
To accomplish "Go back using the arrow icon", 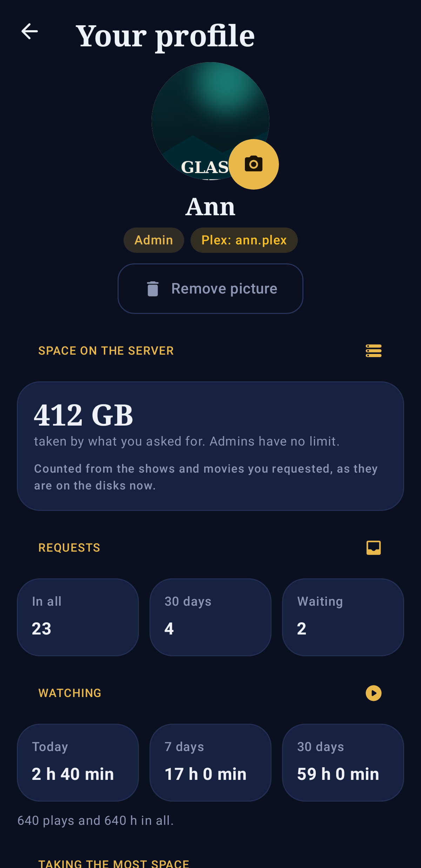I will click(29, 32).
